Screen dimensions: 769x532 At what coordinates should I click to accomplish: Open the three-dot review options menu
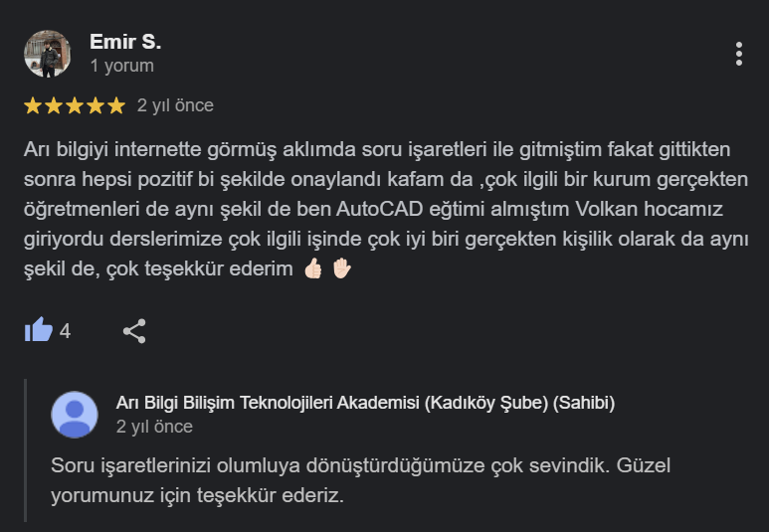coord(738,54)
